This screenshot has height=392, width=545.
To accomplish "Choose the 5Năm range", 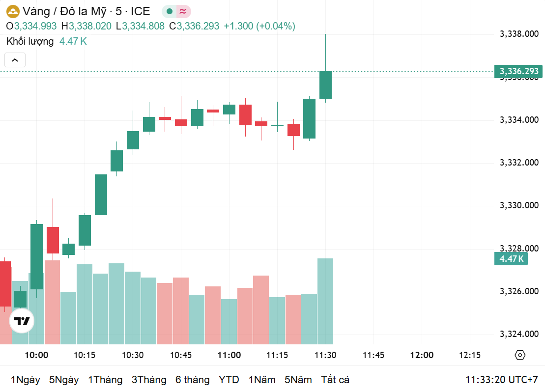I will pos(298,380).
